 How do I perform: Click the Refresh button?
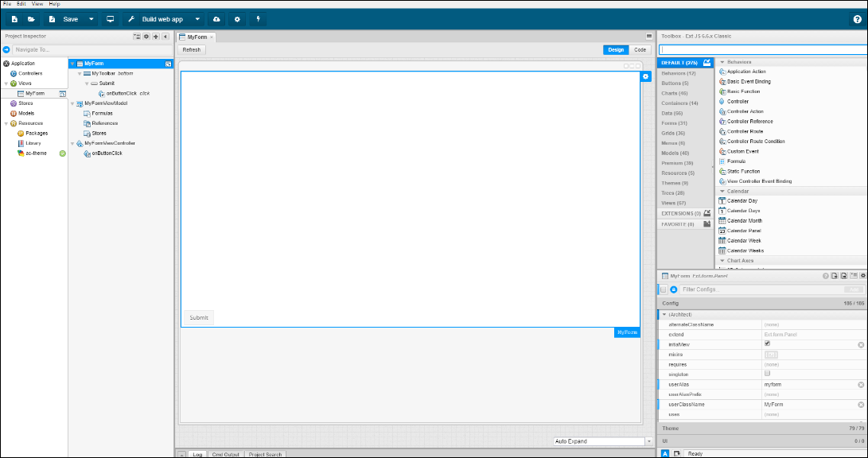point(192,49)
